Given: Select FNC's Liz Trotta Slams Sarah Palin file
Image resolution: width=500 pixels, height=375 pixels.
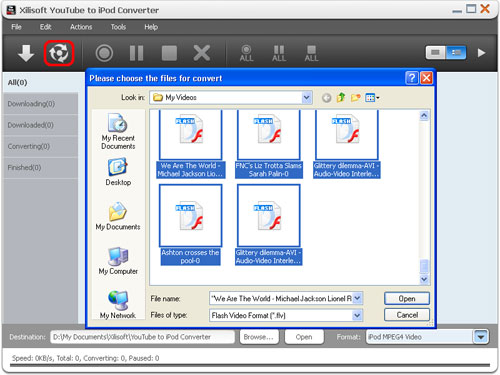Looking at the screenshot, I should tap(269, 144).
